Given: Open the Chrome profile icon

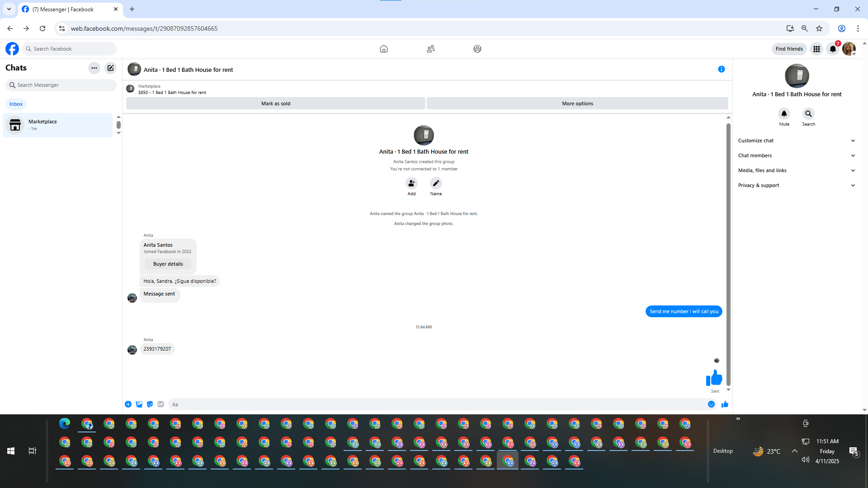Looking at the screenshot, I should 842,28.
